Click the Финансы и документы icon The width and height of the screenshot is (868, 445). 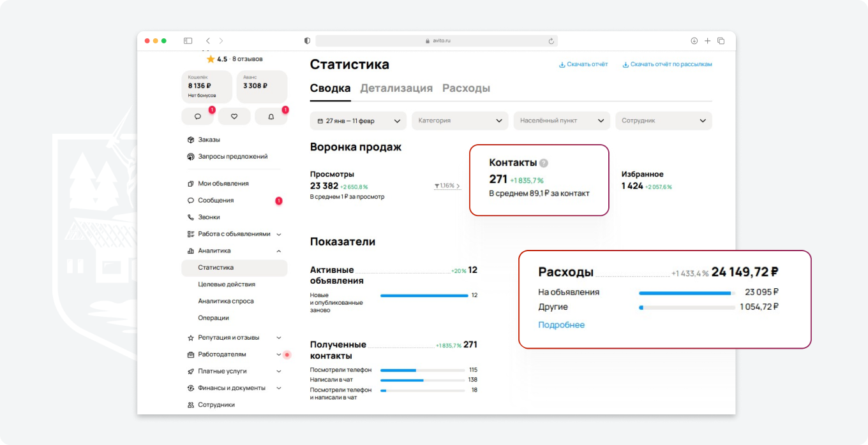tap(190, 388)
